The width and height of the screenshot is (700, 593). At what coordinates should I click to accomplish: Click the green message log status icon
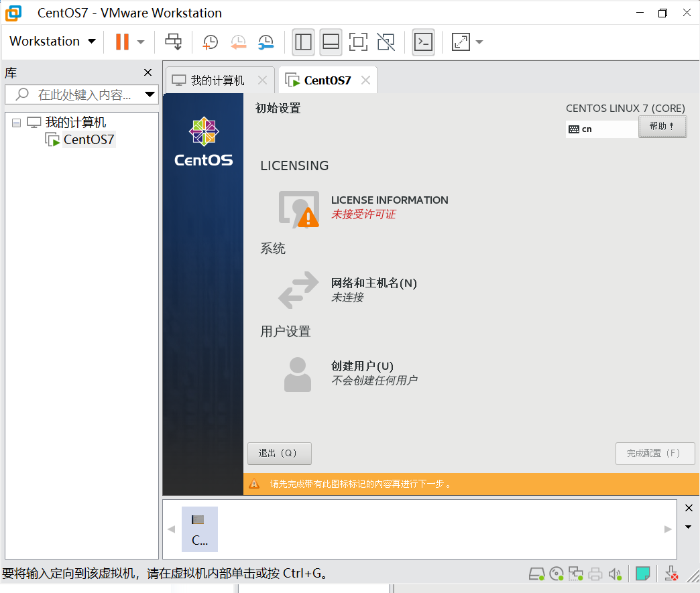coord(643,574)
